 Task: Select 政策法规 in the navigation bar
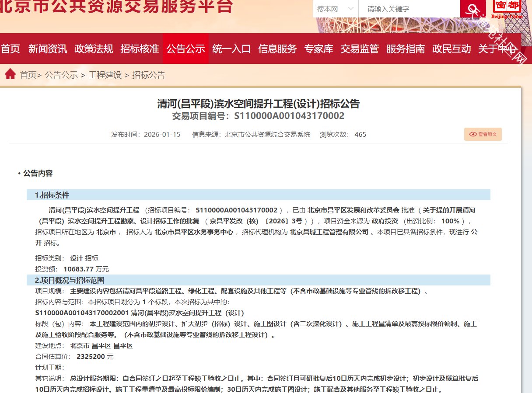tap(94, 49)
